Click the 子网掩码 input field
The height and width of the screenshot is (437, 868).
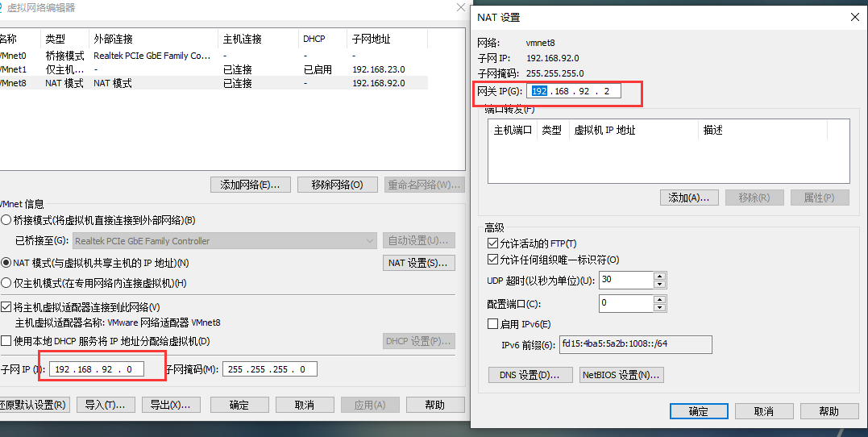[270, 369]
